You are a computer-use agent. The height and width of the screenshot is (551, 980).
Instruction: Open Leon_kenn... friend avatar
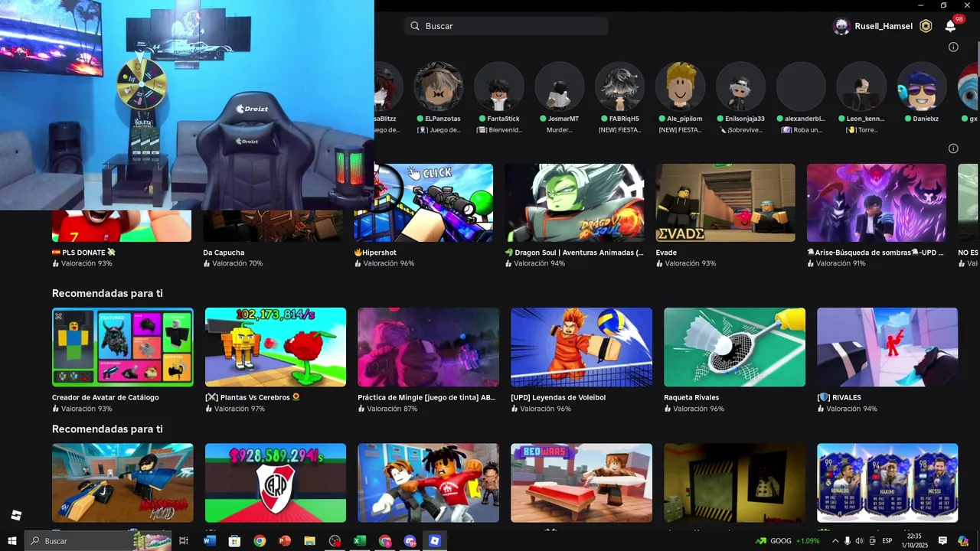pyautogui.click(x=861, y=86)
